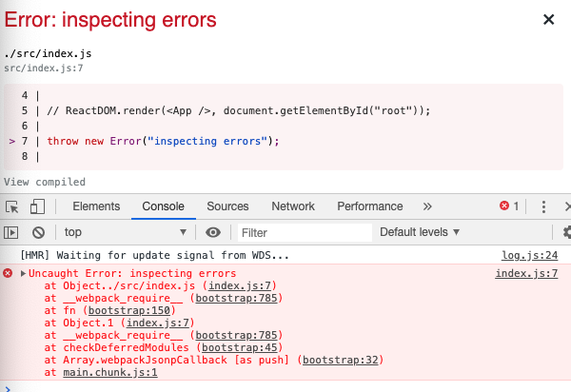Toggle the live expression eye icon
Viewport: 571px width, 392px height.
(213, 232)
